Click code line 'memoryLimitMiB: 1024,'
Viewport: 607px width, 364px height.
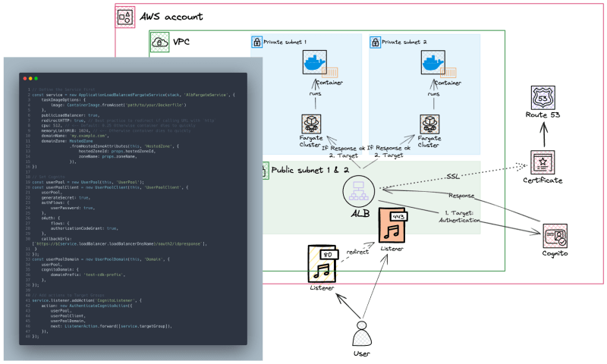(x=65, y=130)
